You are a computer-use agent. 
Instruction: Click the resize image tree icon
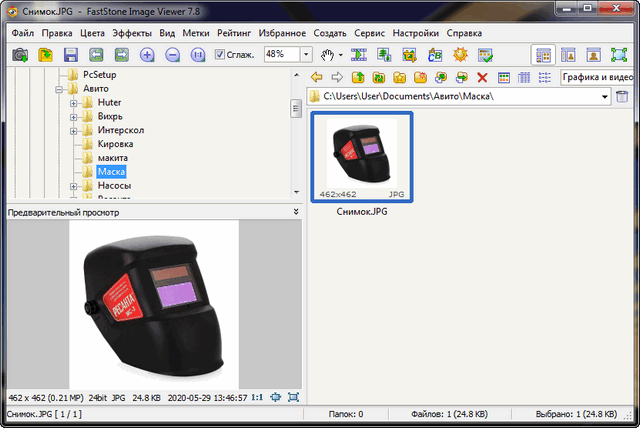[x=384, y=55]
